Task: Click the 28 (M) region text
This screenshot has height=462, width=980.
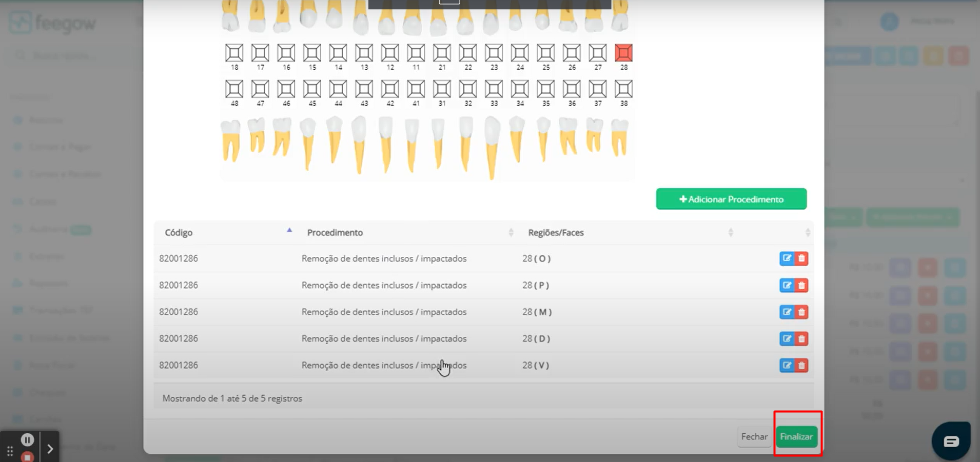Action: click(537, 312)
